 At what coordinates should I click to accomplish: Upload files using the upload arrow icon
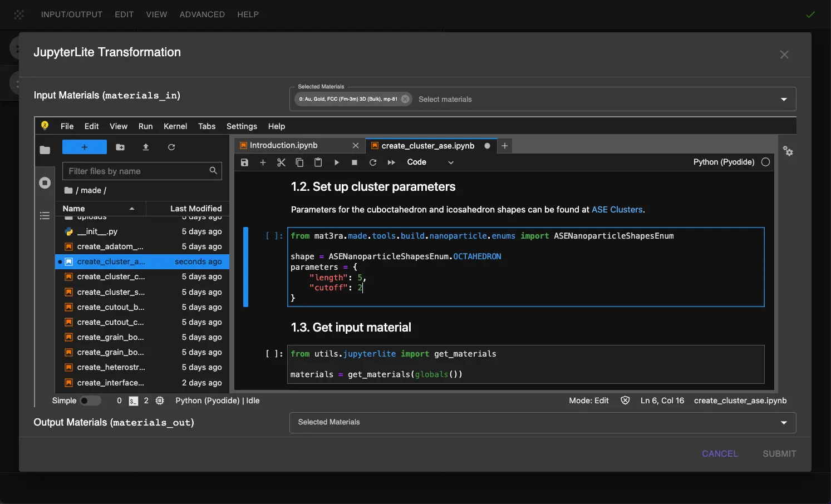tap(146, 147)
